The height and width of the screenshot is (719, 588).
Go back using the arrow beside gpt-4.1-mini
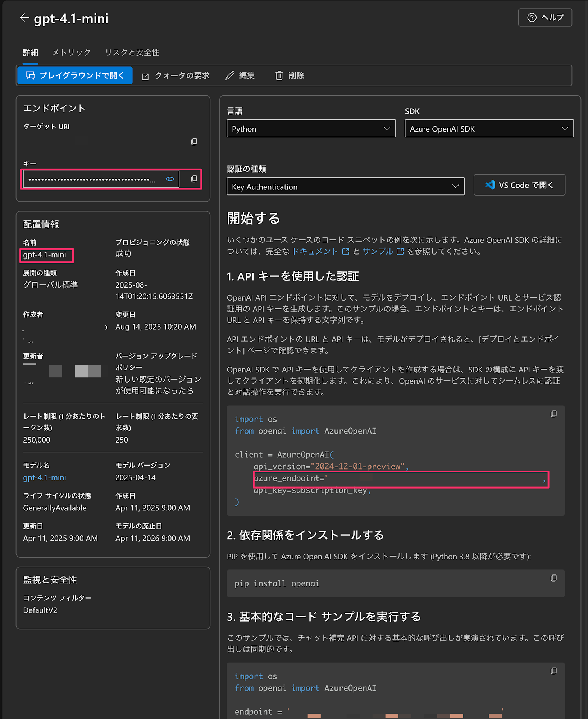tap(24, 18)
